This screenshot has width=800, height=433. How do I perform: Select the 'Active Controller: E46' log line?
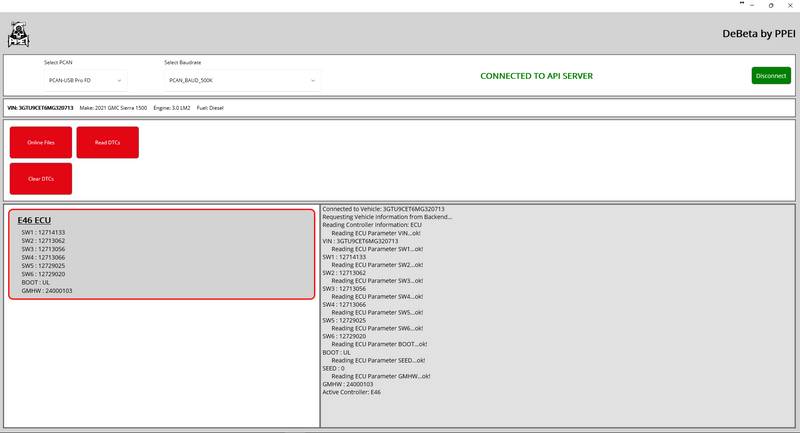(x=351, y=392)
